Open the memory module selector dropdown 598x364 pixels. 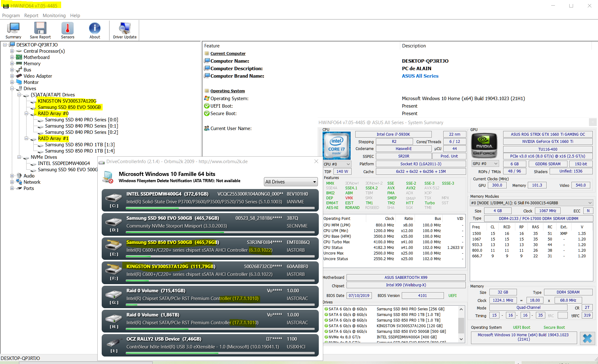531,202
